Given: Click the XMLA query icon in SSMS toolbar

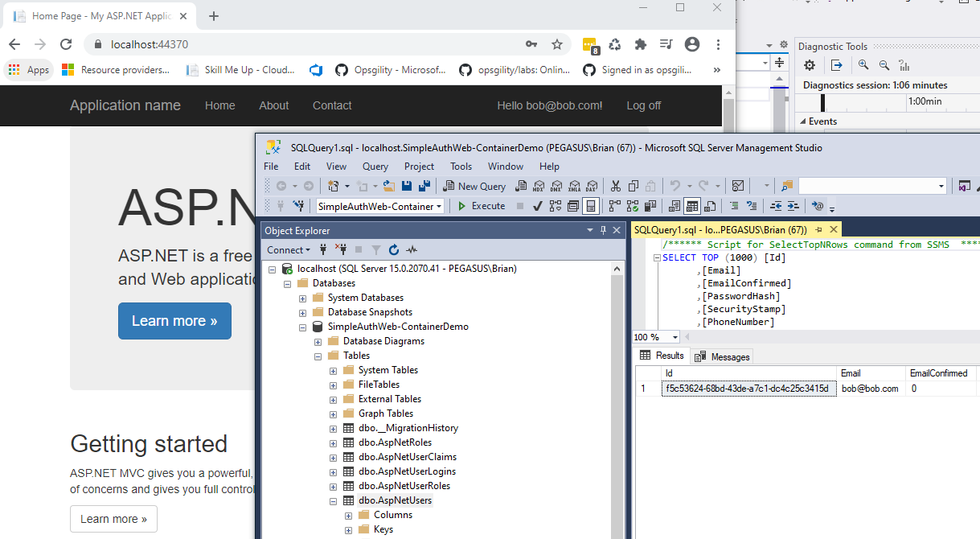Looking at the screenshot, I should click(x=572, y=186).
